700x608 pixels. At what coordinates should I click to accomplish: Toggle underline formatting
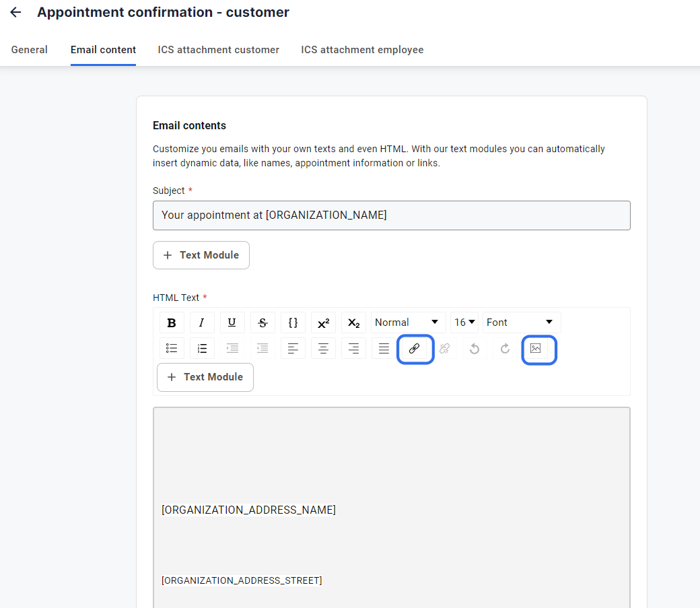click(x=232, y=323)
